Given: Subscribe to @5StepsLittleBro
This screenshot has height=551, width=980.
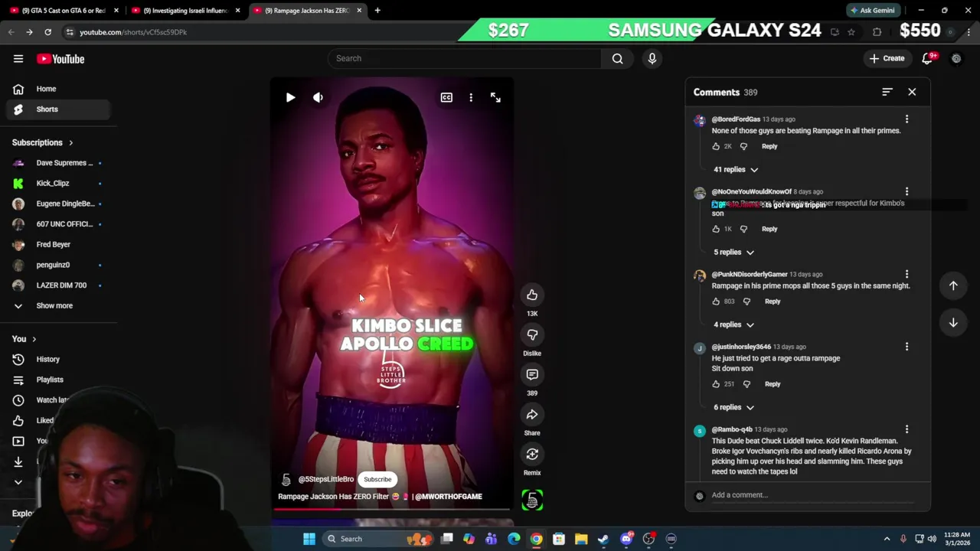Looking at the screenshot, I should (x=377, y=479).
